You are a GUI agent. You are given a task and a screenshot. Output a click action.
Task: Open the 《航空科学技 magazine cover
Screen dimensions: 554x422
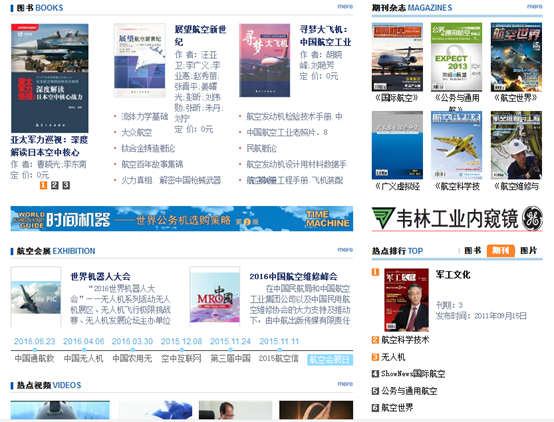tap(456, 145)
